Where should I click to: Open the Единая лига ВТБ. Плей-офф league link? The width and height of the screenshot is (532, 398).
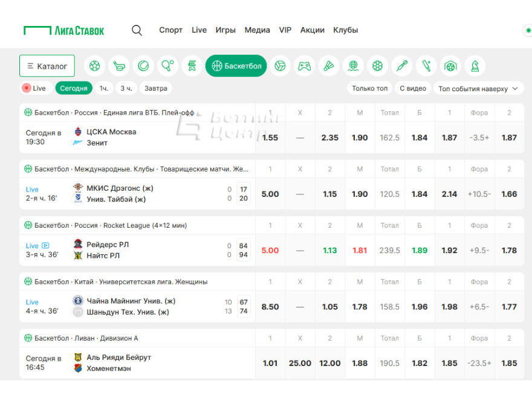[x=149, y=112]
